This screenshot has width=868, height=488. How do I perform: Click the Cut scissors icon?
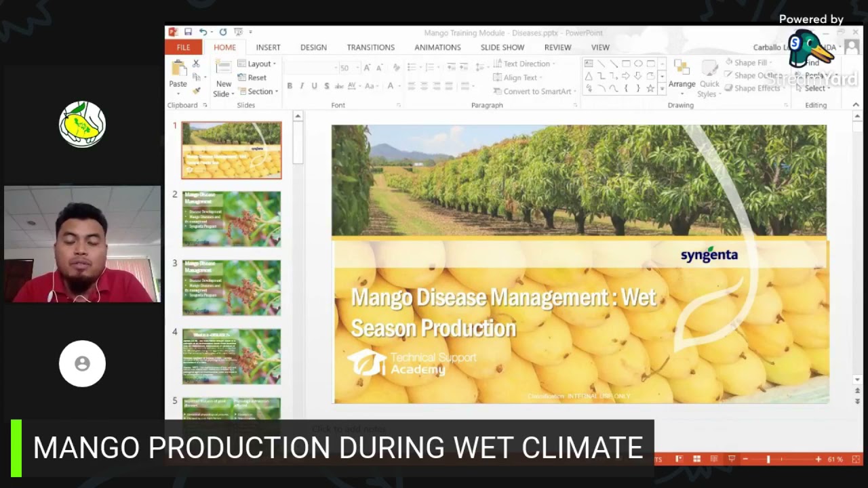[196, 64]
